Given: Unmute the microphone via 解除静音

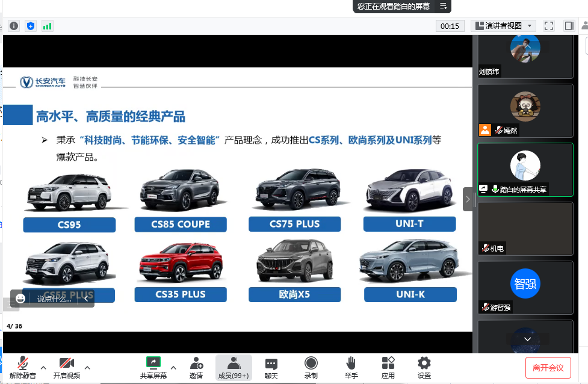Looking at the screenshot, I should click(x=23, y=367).
